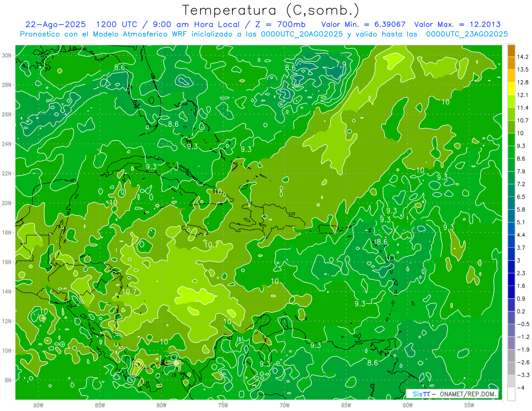The image size is (532, 411).
Task: Click the "16N" latitude label
Action: pyautogui.click(x=7, y=262)
